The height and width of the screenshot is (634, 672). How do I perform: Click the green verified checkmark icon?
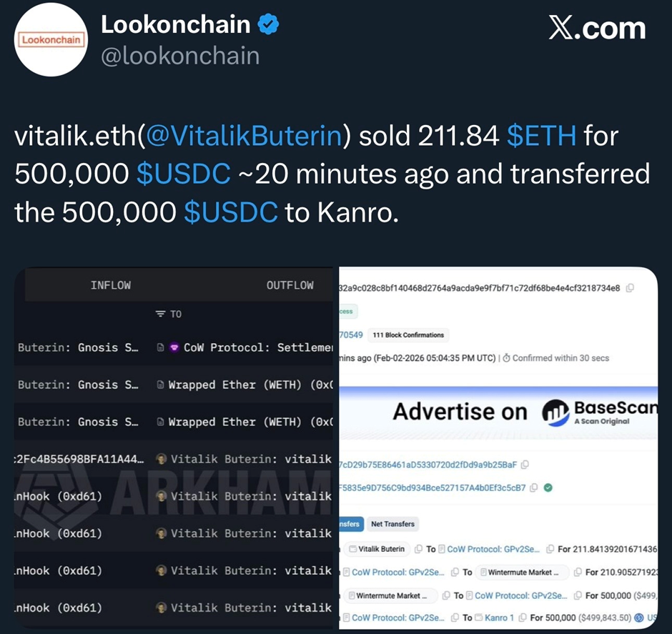547,488
